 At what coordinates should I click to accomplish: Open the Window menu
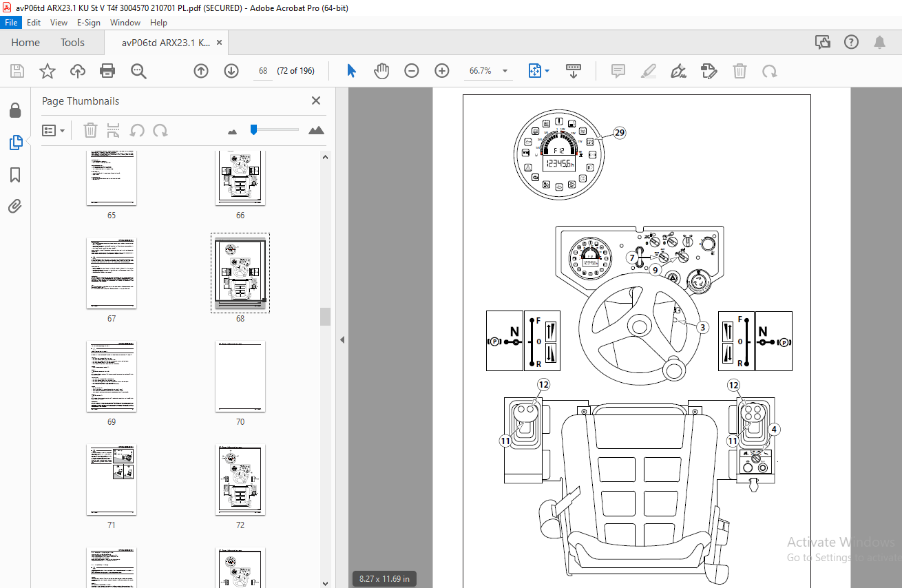(x=125, y=23)
